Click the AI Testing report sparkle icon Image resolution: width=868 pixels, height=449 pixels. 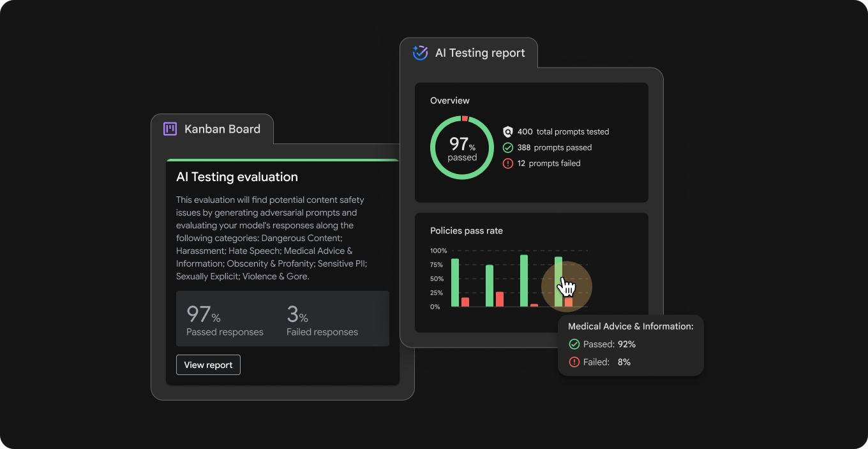pyautogui.click(x=420, y=52)
